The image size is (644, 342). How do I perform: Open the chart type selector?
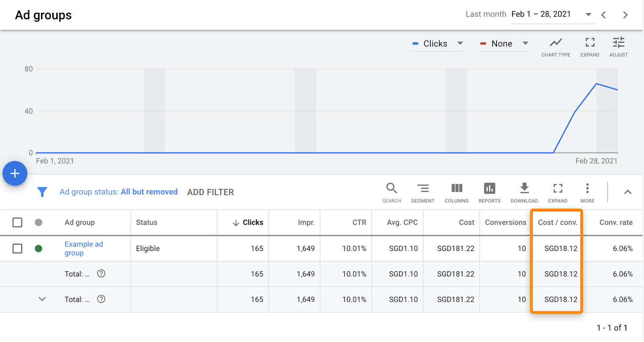[555, 47]
